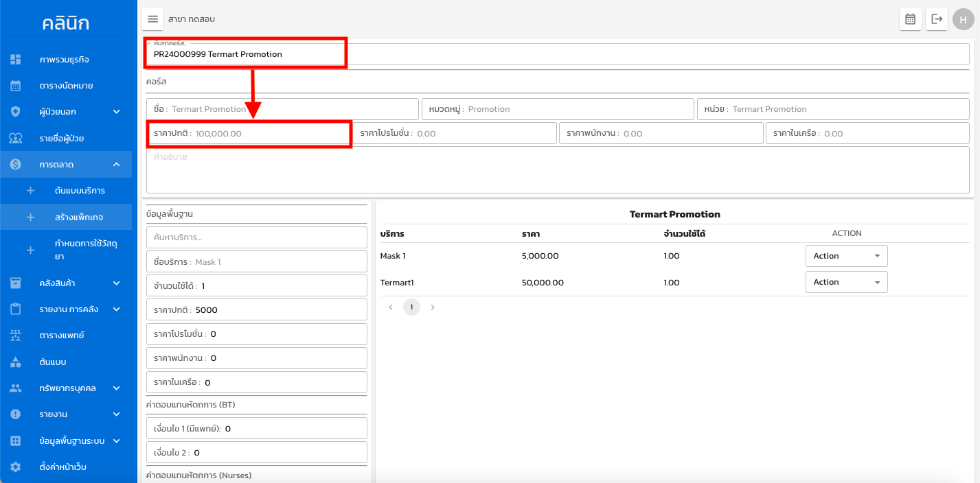
Task: Click the คลังสินค้า archive icon
Action: 16,283
